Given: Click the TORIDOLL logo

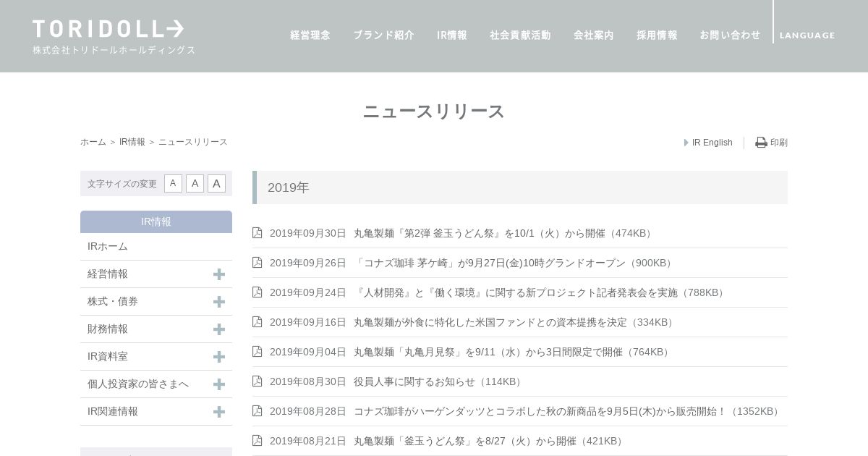Looking at the screenshot, I should tap(108, 29).
